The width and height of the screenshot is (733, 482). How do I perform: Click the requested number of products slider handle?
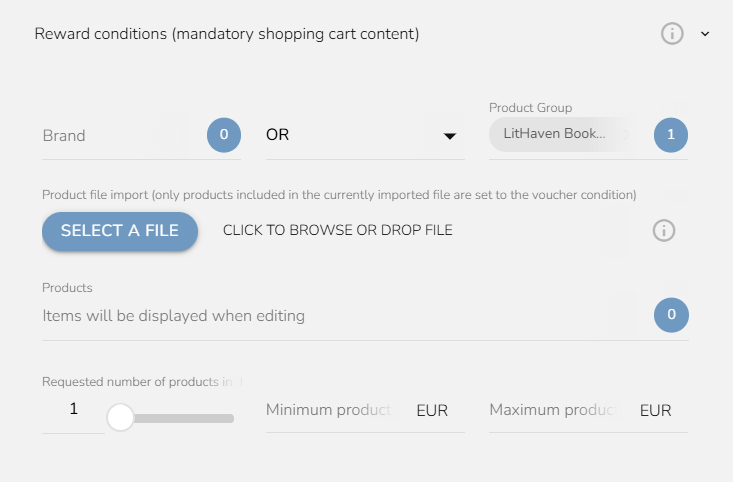tap(120, 417)
